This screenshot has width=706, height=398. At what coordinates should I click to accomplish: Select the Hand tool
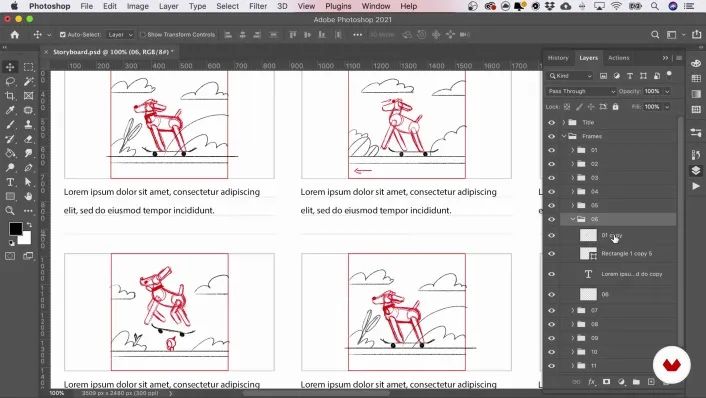tap(28, 197)
